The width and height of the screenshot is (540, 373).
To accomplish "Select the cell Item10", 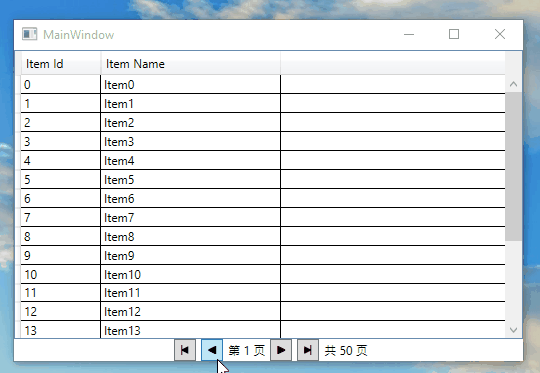I will click(x=191, y=274).
